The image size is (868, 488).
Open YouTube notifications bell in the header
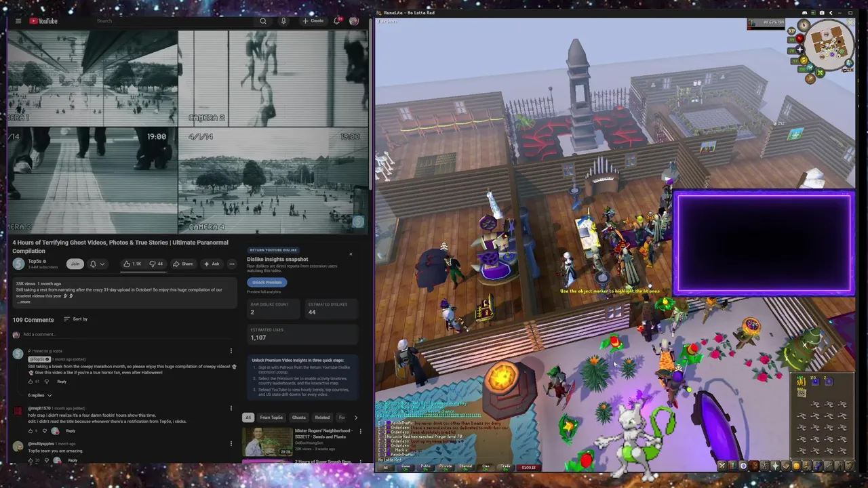(336, 21)
